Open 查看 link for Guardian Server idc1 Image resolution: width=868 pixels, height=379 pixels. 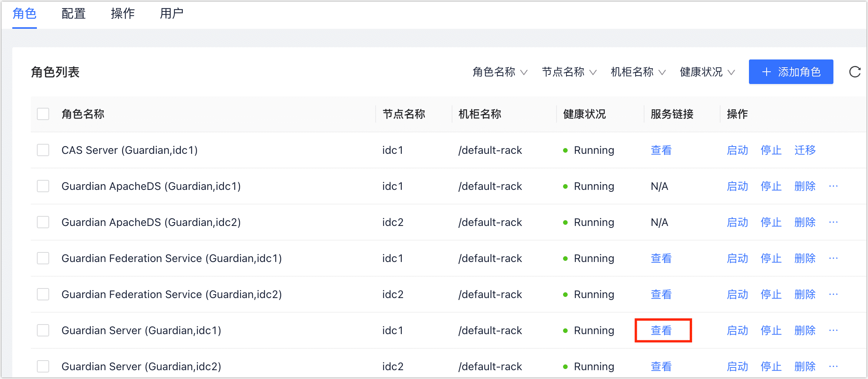click(661, 330)
